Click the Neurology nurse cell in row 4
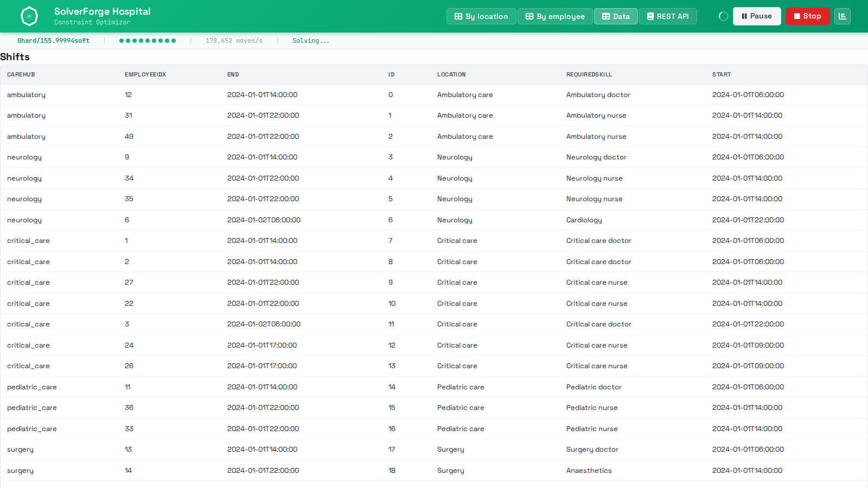The width and height of the screenshot is (868, 488). point(595,178)
